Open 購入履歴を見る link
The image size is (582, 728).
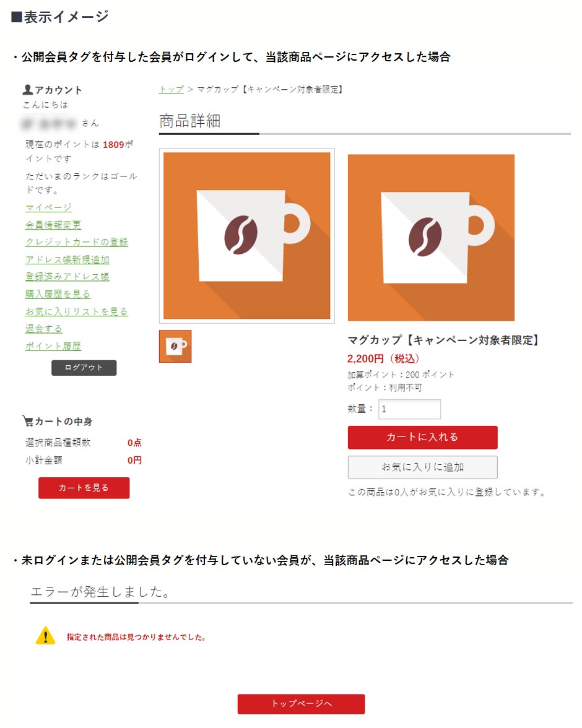tap(58, 294)
